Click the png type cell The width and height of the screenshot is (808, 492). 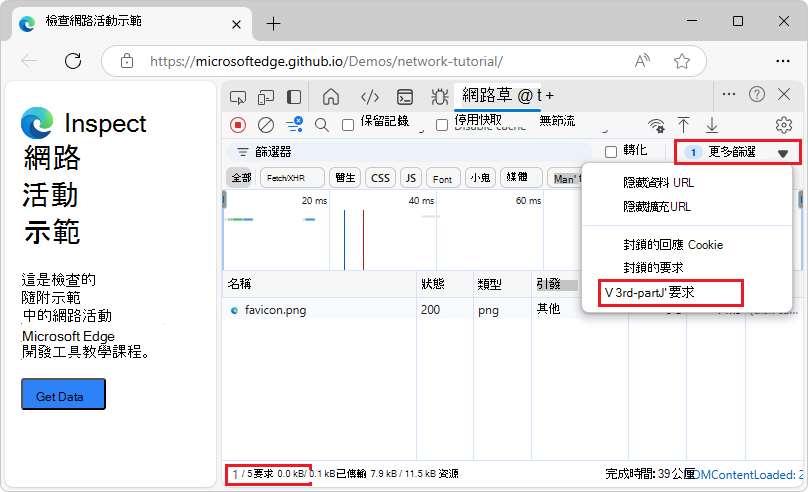point(488,311)
